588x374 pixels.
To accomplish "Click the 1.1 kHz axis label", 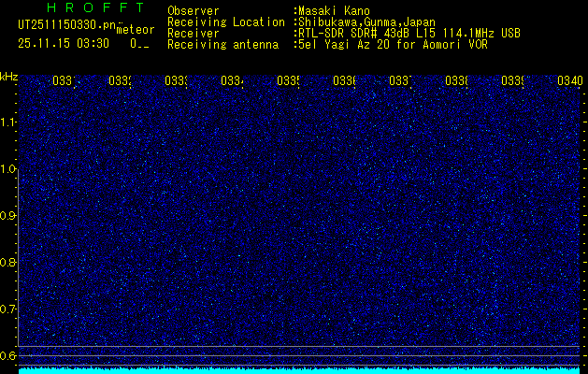I will (x=8, y=122).
